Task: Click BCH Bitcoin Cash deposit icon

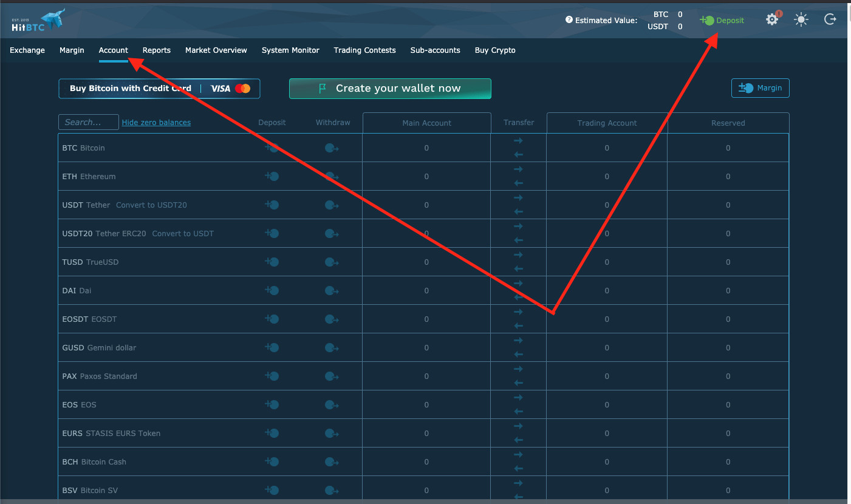Action: (x=272, y=461)
